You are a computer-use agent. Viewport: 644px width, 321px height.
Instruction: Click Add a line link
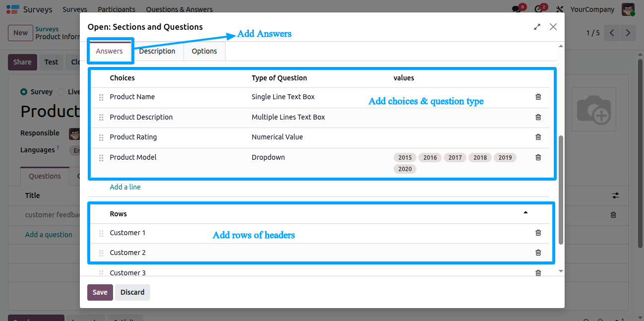[x=125, y=187]
